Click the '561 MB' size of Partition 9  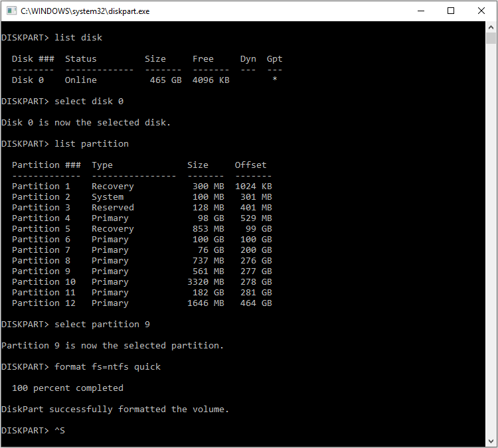pos(208,271)
